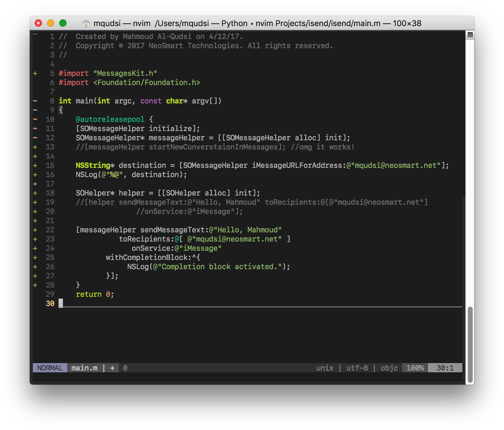The width and height of the screenshot is (504, 430).
Task: Click the unix file format segment
Action: (x=325, y=368)
